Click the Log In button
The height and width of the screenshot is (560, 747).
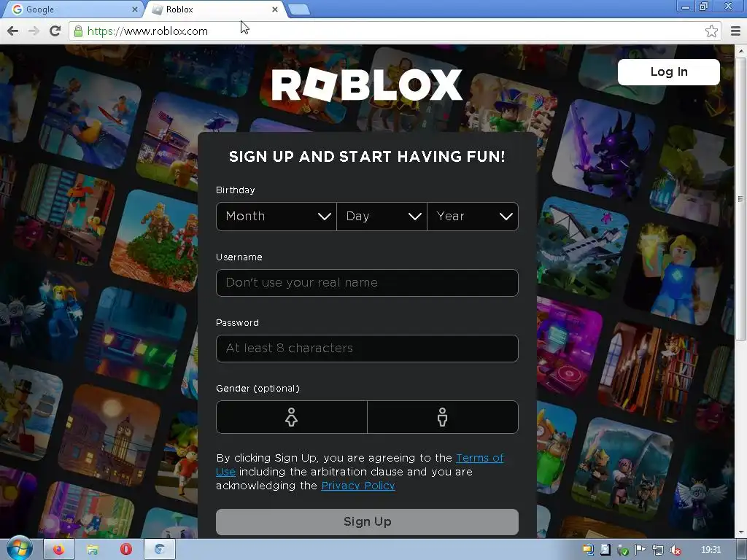(x=668, y=72)
